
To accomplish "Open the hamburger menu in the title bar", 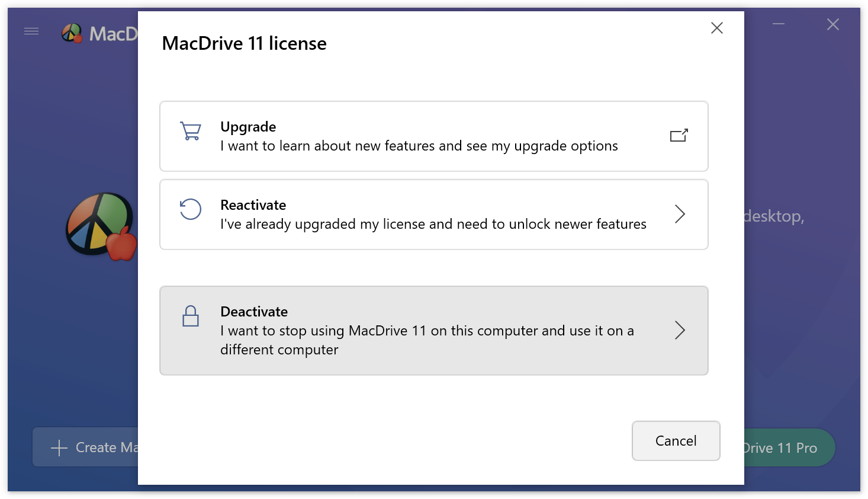I will click(31, 31).
